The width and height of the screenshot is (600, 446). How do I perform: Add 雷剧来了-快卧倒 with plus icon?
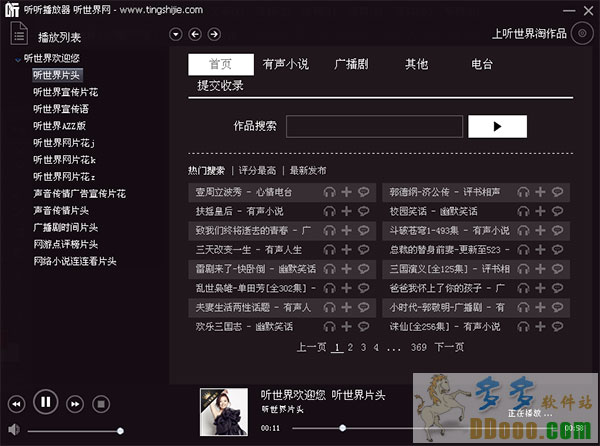click(346, 269)
